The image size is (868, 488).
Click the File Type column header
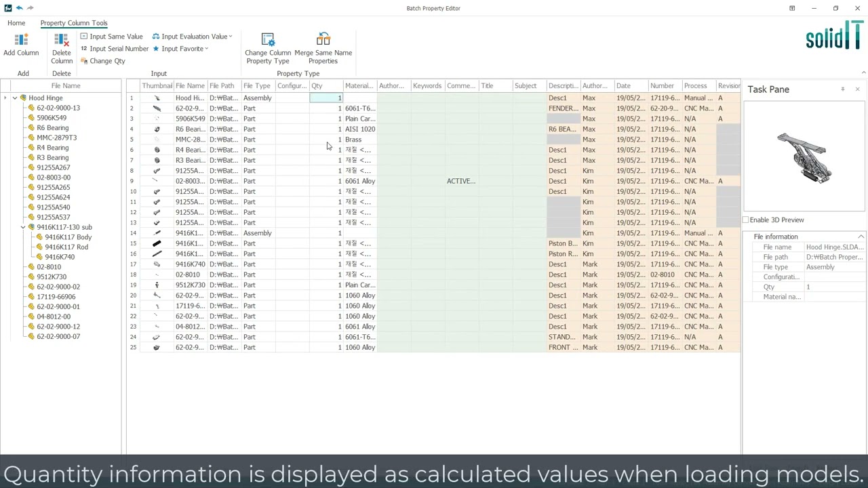pyautogui.click(x=258, y=86)
